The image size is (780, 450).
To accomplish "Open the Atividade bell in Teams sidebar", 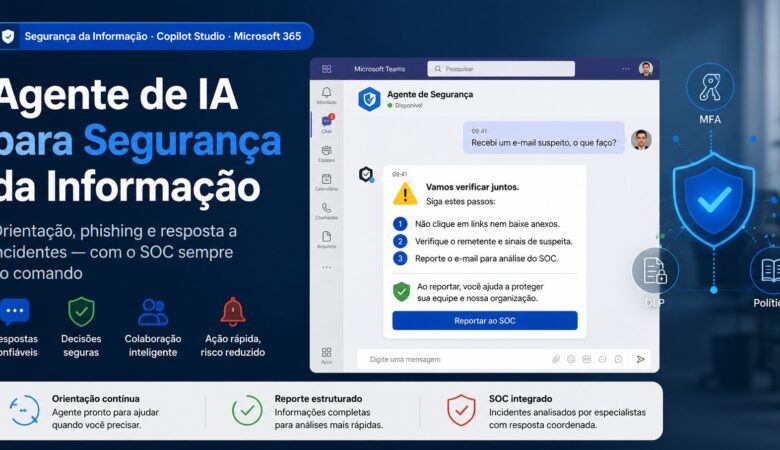I will (x=326, y=95).
